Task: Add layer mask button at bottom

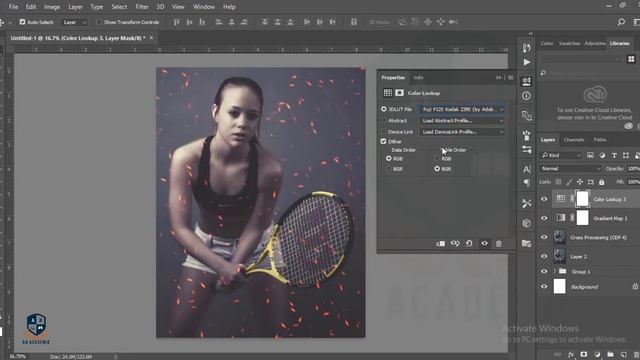Action: click(x=584, y=355)
